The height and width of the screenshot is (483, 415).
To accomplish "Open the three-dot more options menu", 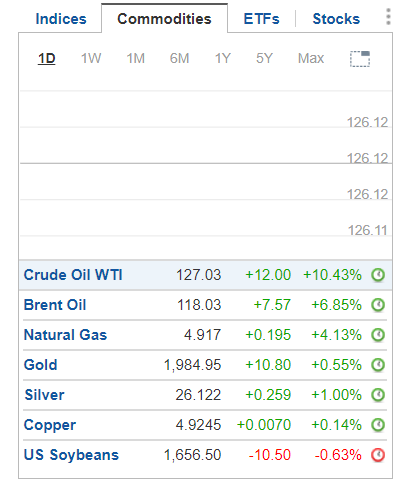I will [388, 17].
